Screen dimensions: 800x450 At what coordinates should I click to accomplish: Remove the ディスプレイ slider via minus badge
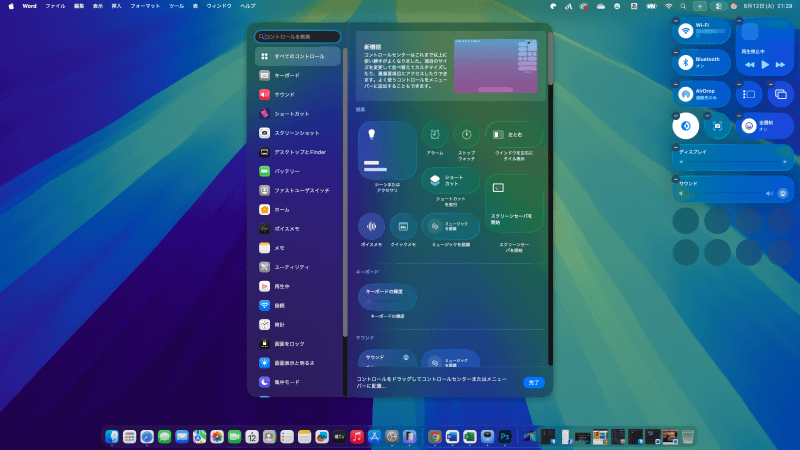[676, 147]
